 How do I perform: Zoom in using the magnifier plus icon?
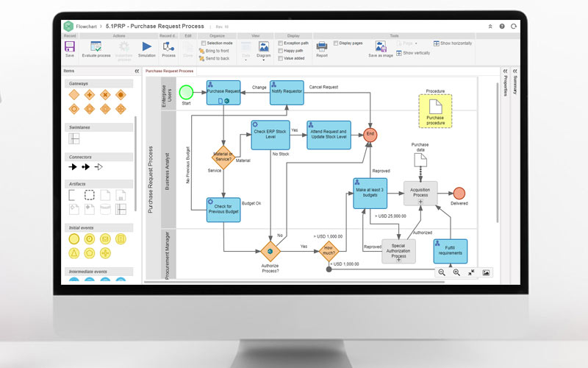pyautogui.click(x=456, y=272)
